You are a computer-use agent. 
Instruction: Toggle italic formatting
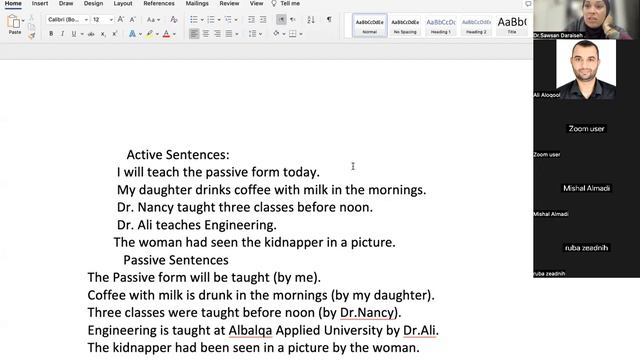point(62,34)
